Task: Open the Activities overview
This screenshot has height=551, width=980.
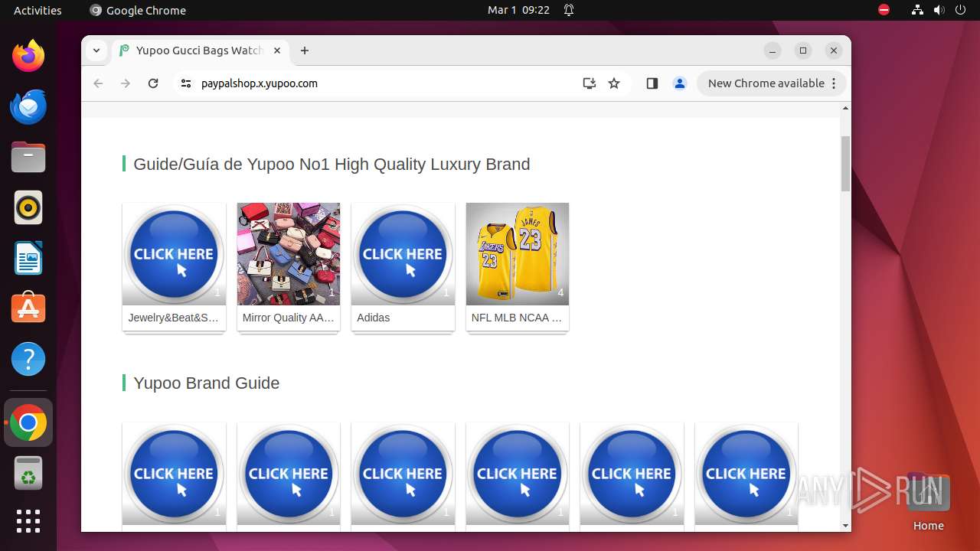Action: (x=38, y=10)
